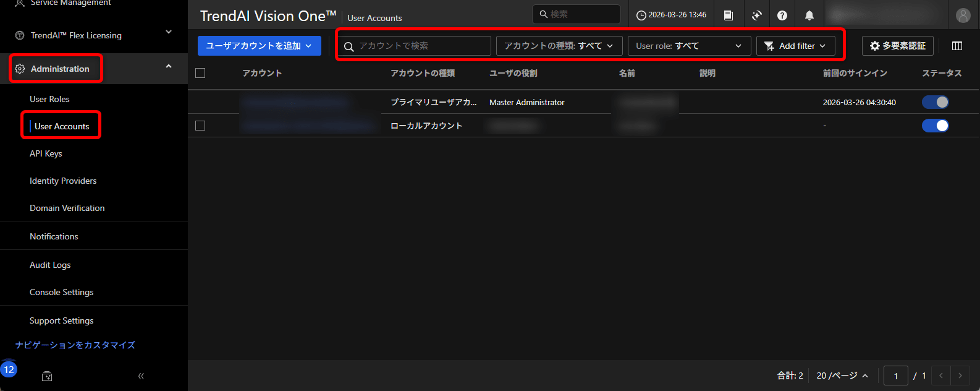Collapse the Administration menu chevron
The height and width of the screenshot is (391, 980).
pos(169,67)
